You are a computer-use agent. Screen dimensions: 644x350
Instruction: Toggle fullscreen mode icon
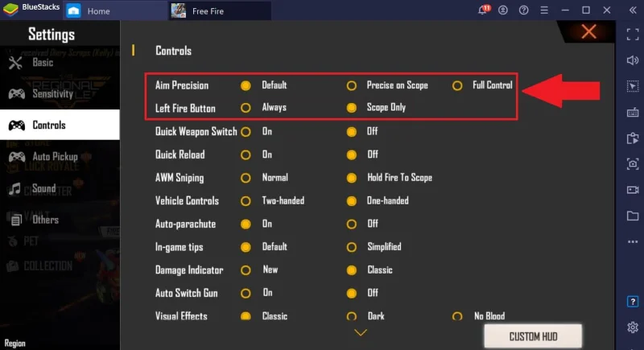tap(633, 35)
